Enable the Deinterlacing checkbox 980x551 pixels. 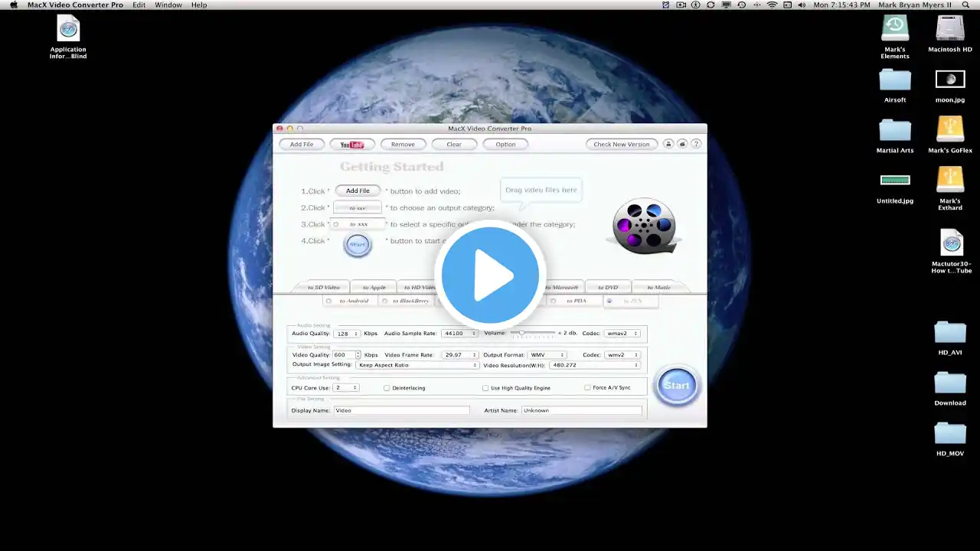coord(387,388)
